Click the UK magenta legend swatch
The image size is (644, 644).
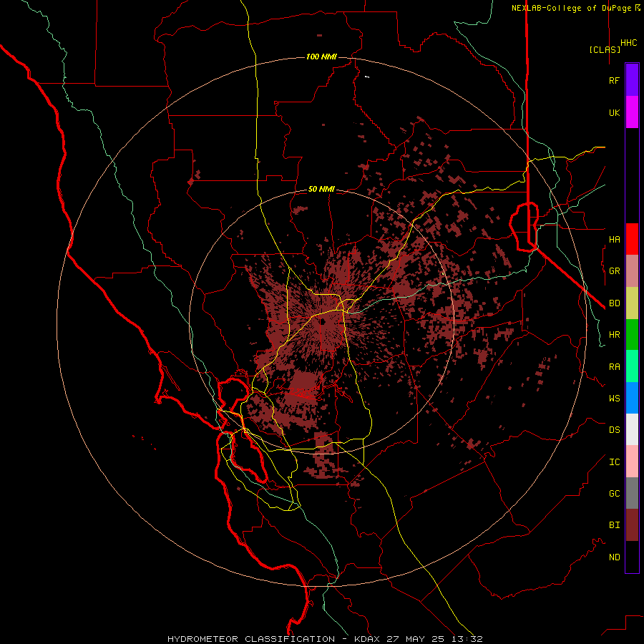(632, 112)
